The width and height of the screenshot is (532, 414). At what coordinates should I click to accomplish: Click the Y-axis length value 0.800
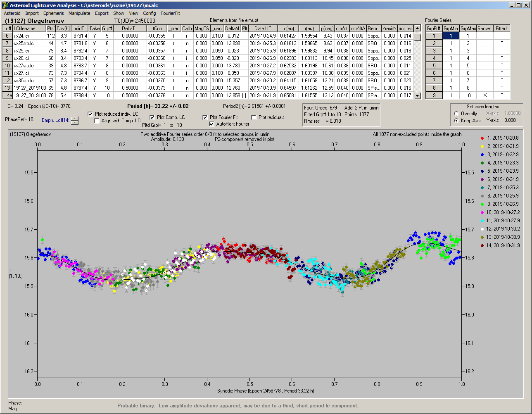pos(510,121)
